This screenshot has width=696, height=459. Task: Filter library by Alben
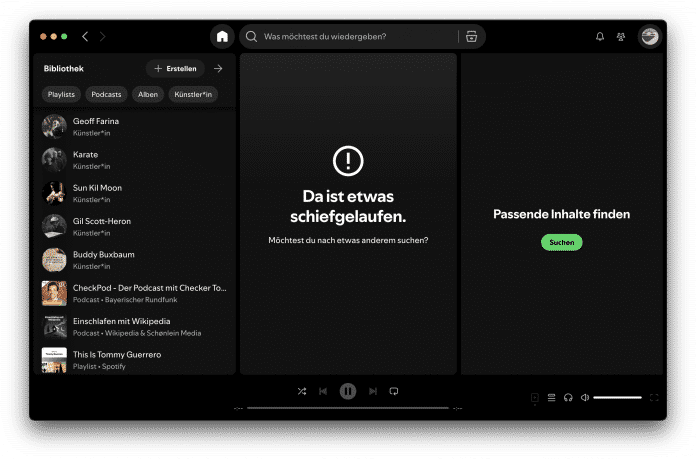[148, 94]
